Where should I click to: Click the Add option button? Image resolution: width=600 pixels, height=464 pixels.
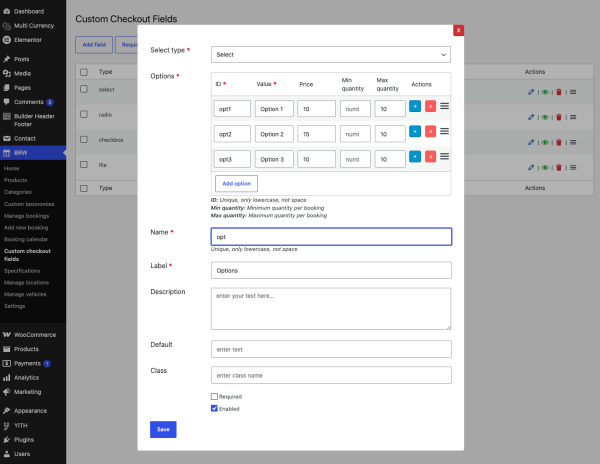pos(236,184)
